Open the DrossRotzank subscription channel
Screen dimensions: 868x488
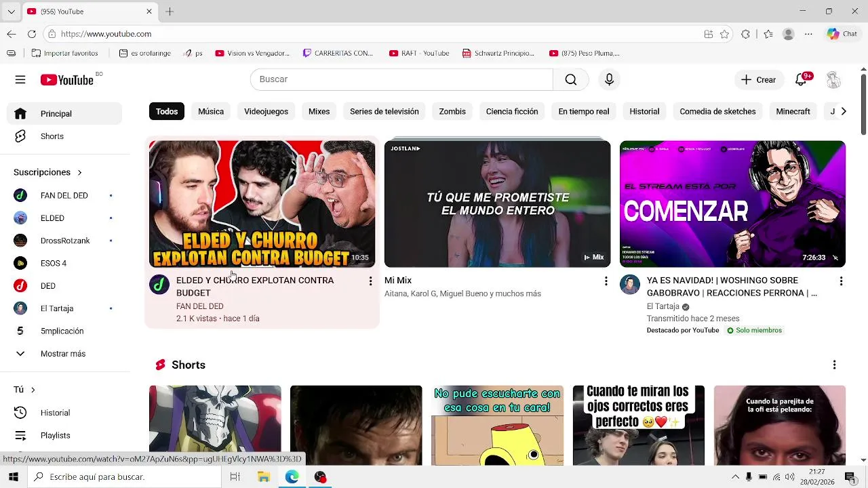[x=64, y=241]
